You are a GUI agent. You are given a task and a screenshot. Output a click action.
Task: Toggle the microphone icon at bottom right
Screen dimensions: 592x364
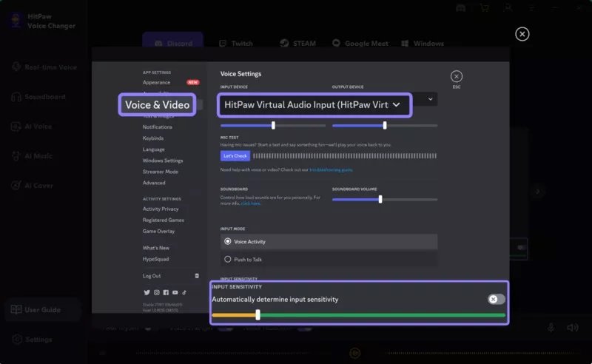point(551,327)
